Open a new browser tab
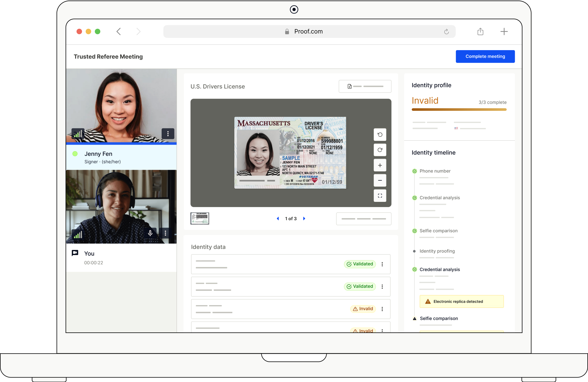The image size is (588, 382). tap(504, 32)
